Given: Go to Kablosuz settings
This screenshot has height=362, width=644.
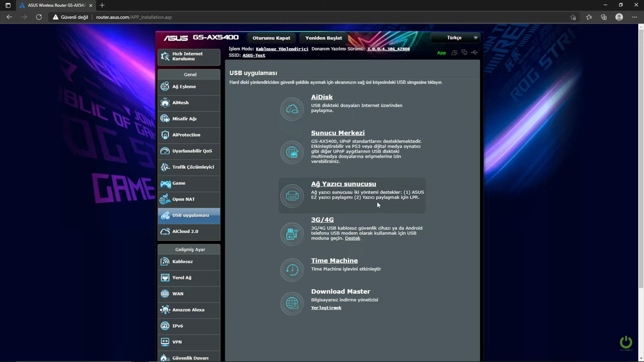Looking at the screenshot, I should (x=189, y=262).
